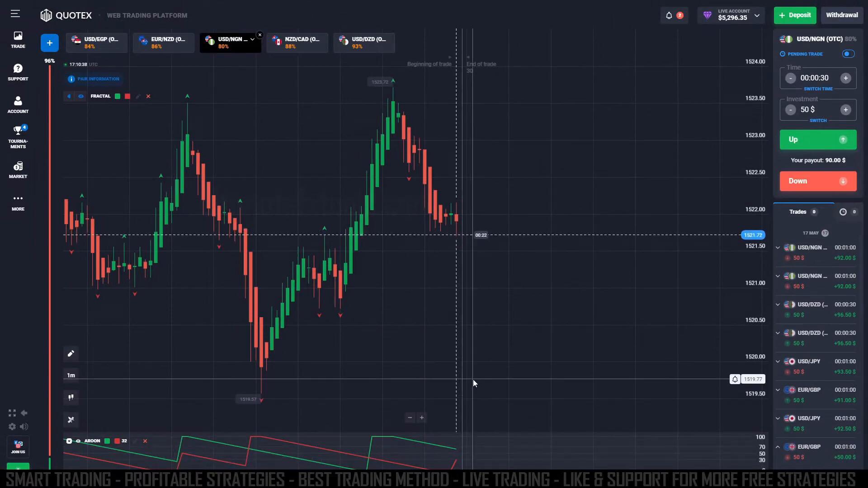Toggle the Pending Trade switch

coord(848,54)
